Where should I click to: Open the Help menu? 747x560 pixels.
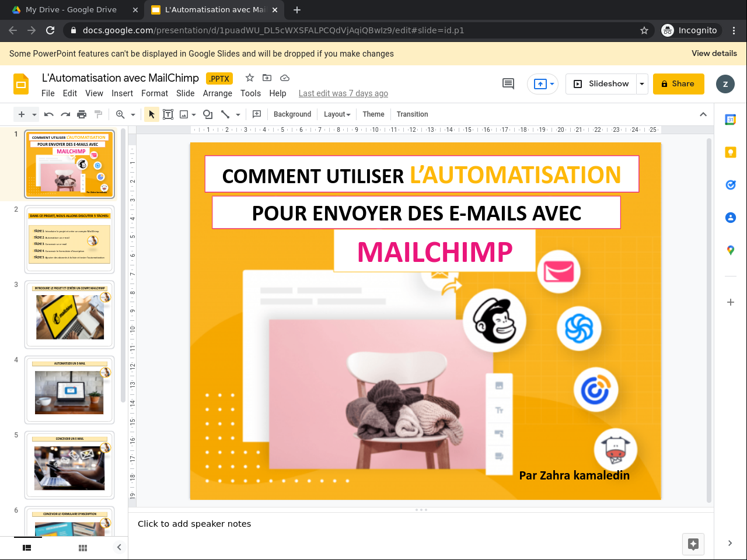pos(278,93)
